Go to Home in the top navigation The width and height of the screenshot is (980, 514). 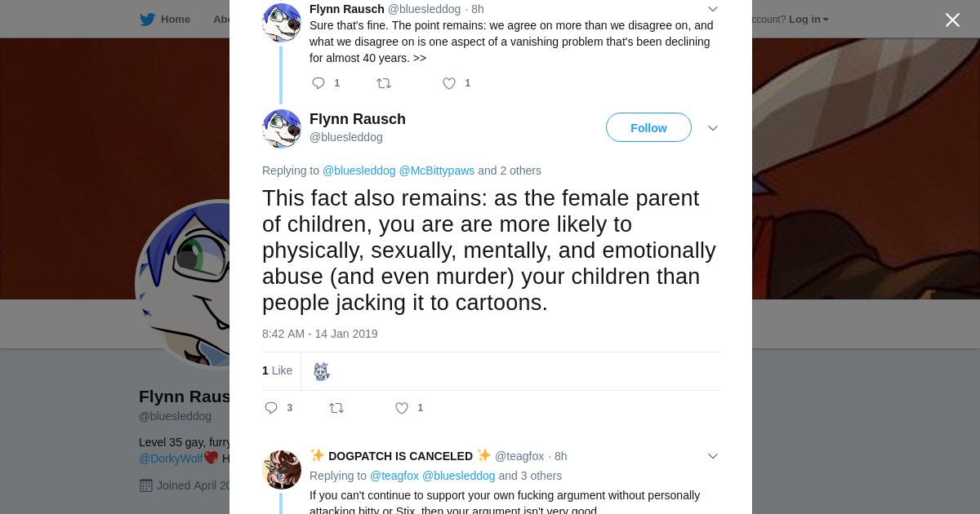(175, 20)
